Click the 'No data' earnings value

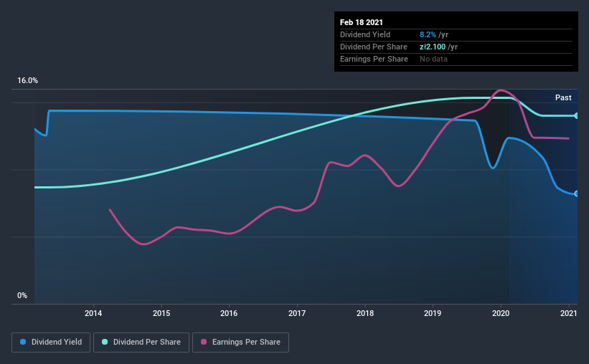pos(433,59)
